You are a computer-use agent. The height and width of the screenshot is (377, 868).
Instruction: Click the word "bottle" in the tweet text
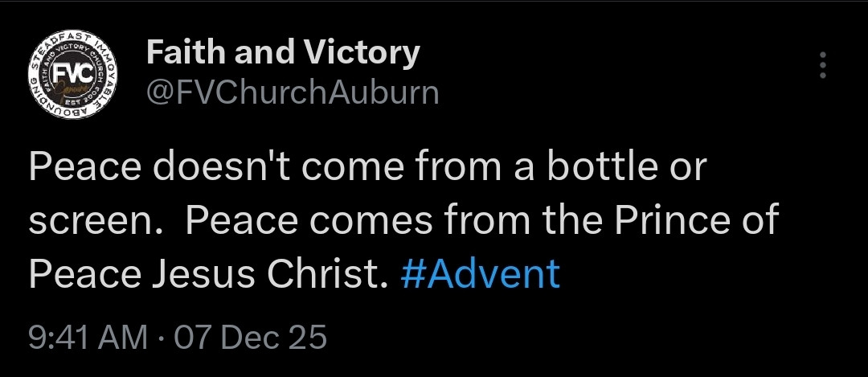pyautogui.click(x=608, y=166)
